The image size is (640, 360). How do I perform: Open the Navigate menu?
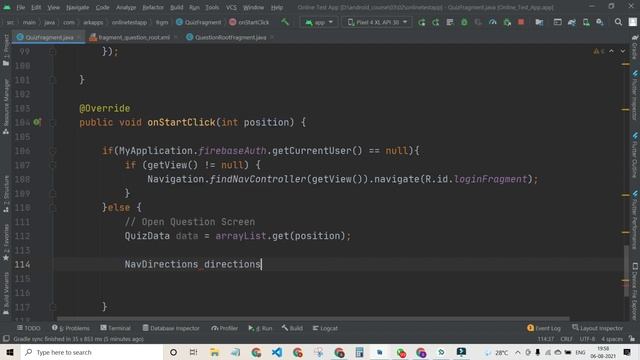point(78,7)
